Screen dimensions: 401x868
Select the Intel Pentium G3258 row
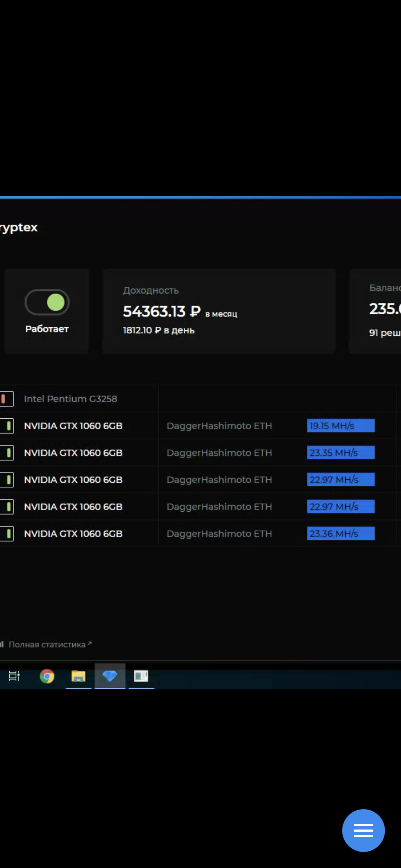pos(71,399)
